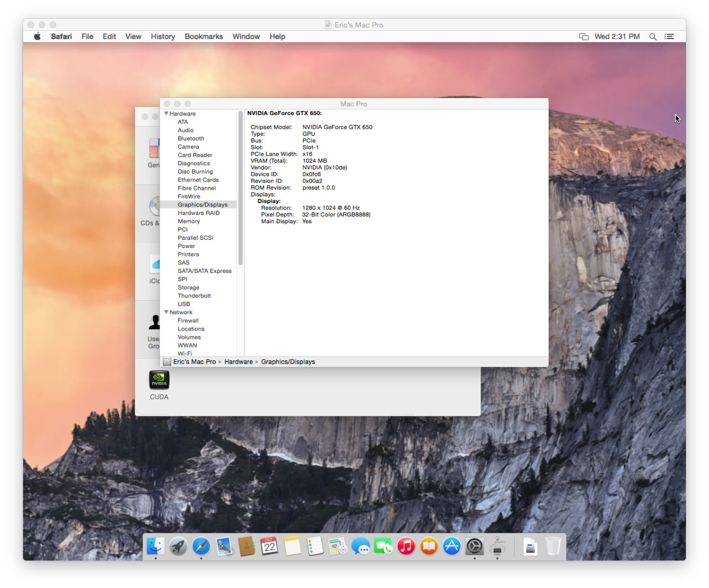Select ATA in Hardware list
Image resolution: width=709 pixels, height=588 pixels.
point(183,122)
